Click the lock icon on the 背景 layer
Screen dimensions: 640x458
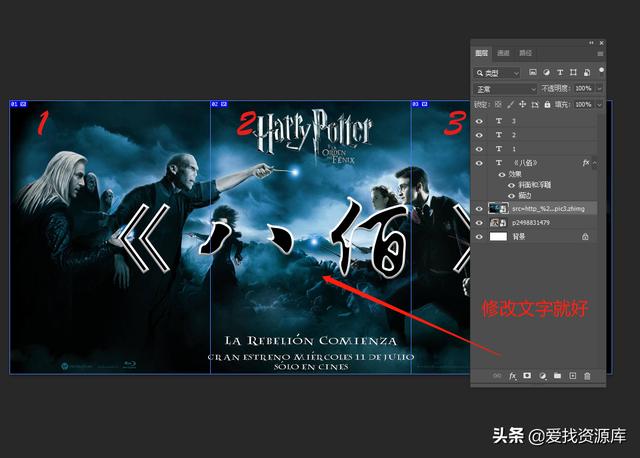coord(585,236)
